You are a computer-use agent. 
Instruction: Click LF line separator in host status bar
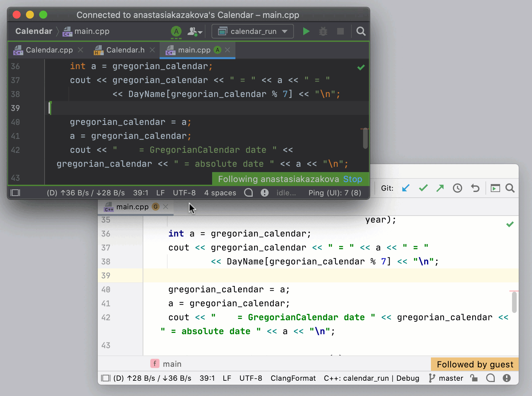pos(227,378)
